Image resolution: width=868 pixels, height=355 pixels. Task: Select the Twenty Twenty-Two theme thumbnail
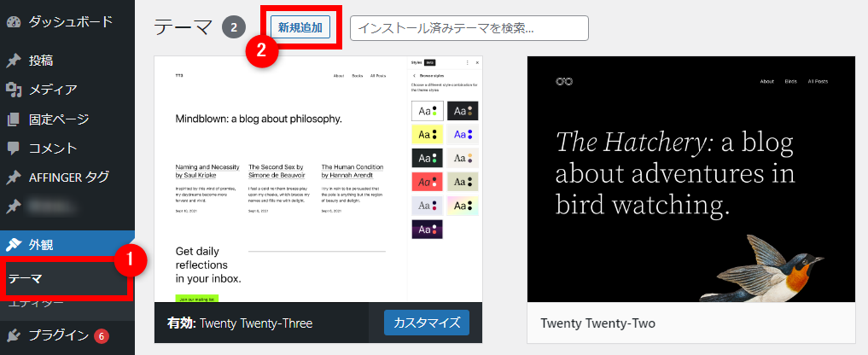click(691, 179)
